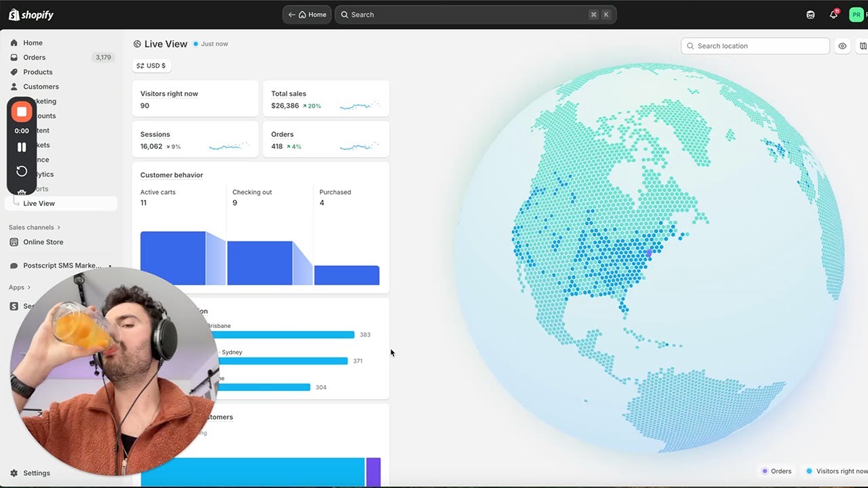
Task: Open the Total sales card
Action: 326,99
